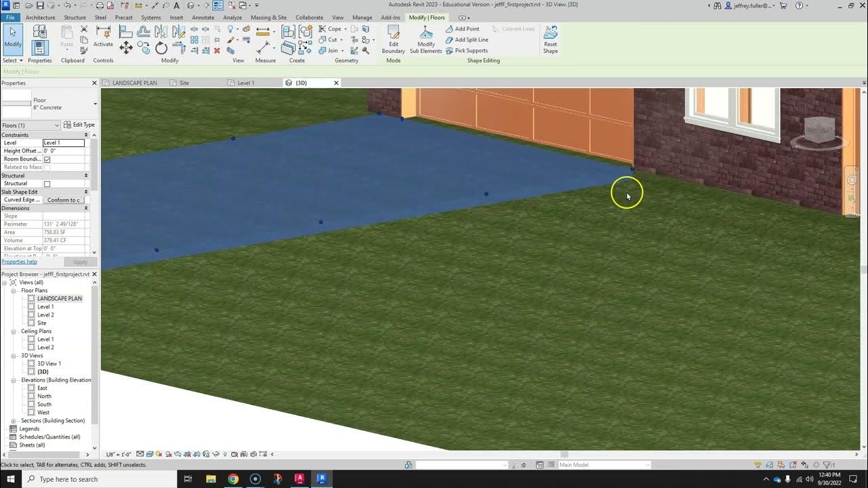Click the Cut to clipboard scissors icon

pyautogui.click(x=84, y=29)
